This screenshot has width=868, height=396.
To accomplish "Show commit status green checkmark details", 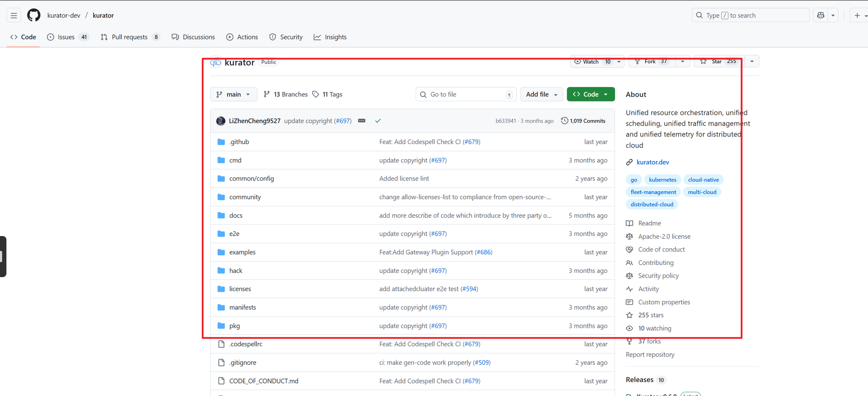I will [x=378, y=121].
